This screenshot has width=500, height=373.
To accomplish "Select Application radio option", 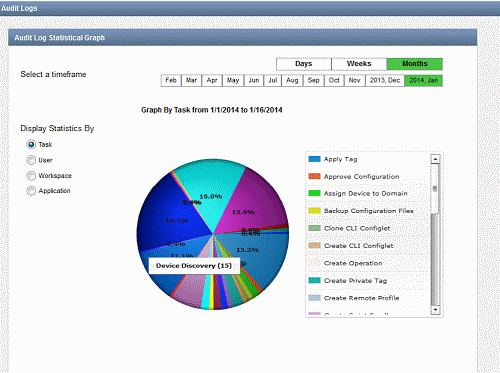I will pyautogui.click(x=31, y=191).
